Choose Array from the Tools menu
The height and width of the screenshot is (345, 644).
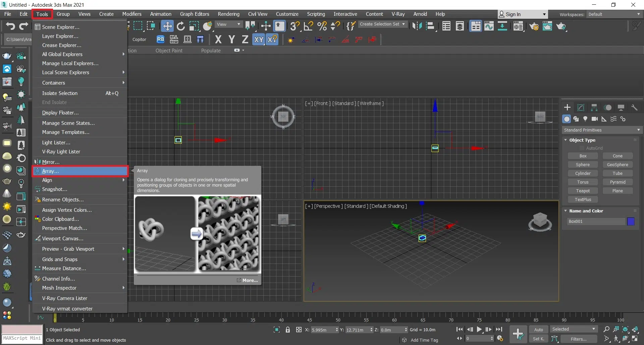click(50, 171)
